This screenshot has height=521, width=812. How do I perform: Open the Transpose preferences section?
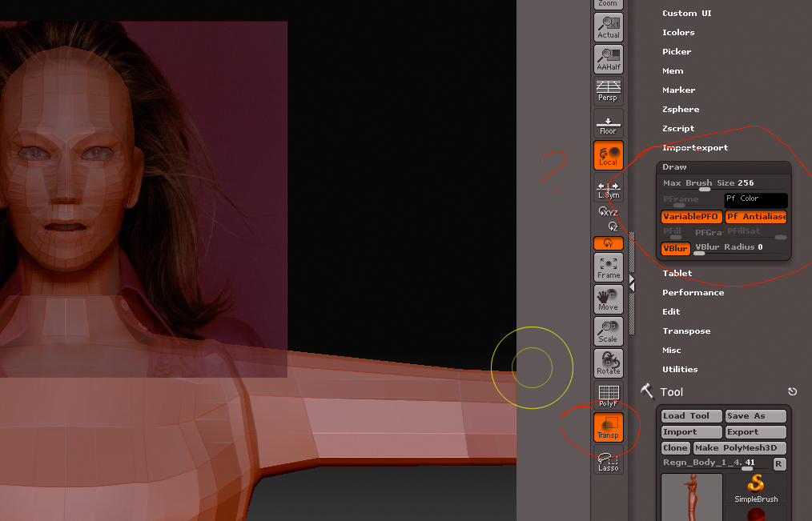click(686, 331)
